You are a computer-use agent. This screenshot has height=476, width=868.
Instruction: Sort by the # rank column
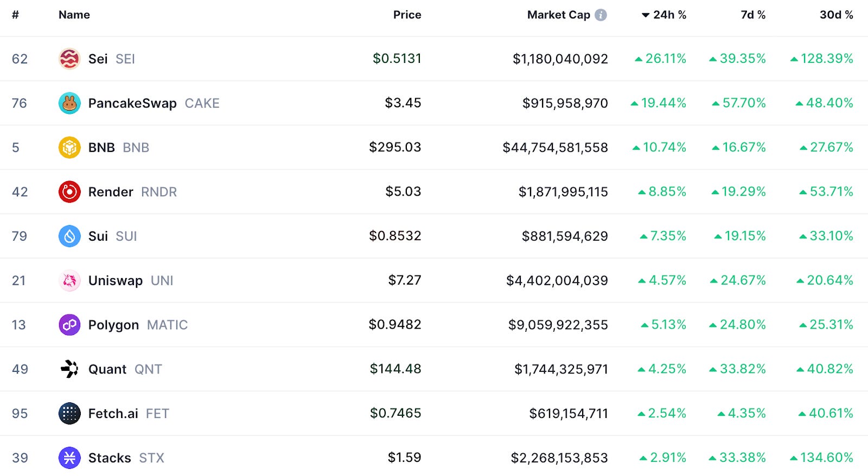point(15,15)
